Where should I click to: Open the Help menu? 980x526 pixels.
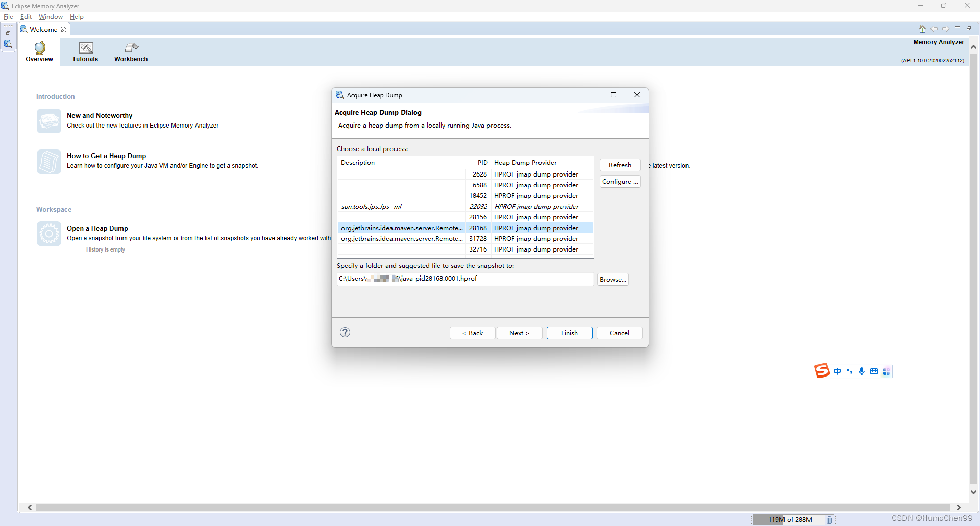(77, 17)
